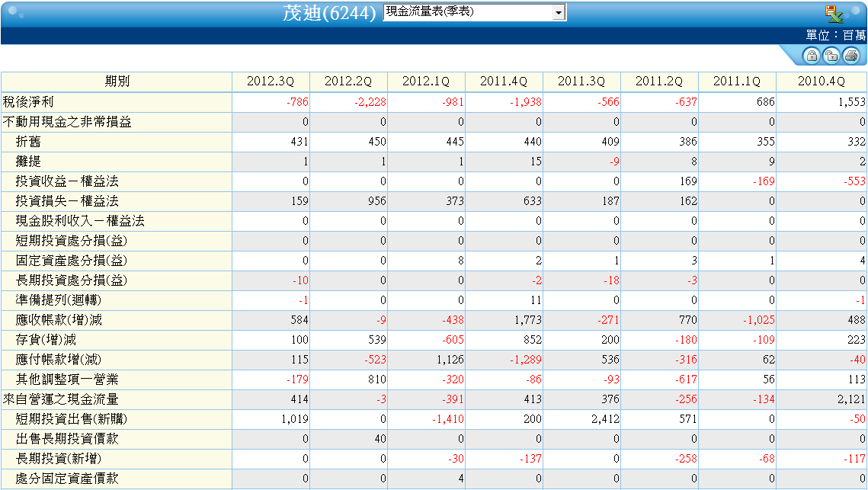The height and width of the screenshot is (490, 868).
Task: Click the -1,025 receivables value
Action: [759, 320]
